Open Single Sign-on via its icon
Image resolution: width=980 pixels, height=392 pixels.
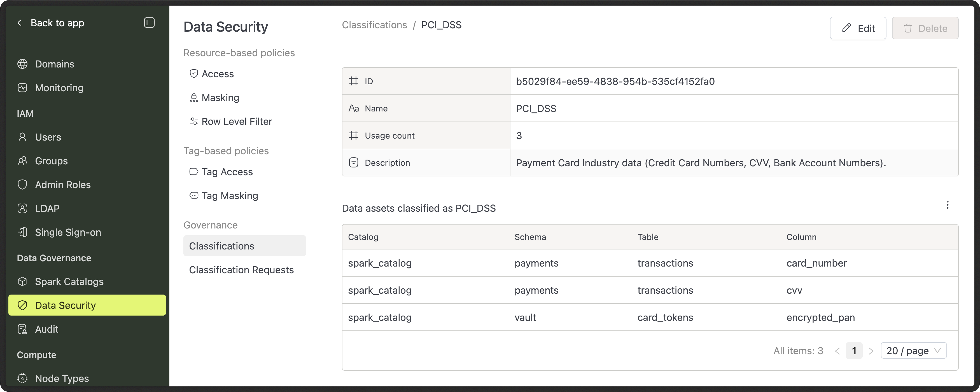point(22,232)
